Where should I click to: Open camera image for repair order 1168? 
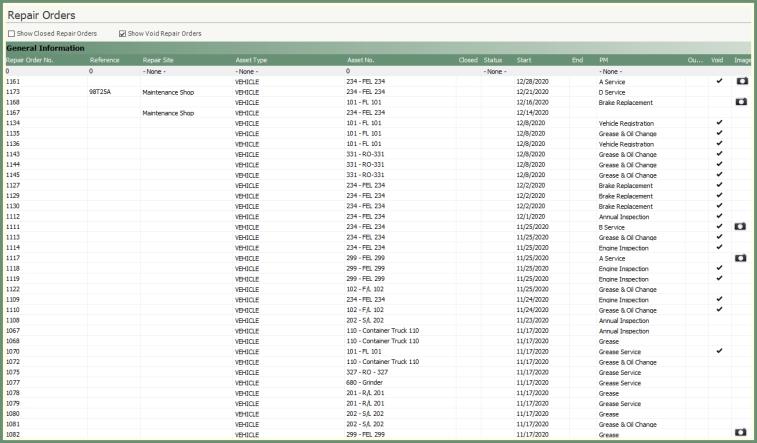click(x=741, y=102)
